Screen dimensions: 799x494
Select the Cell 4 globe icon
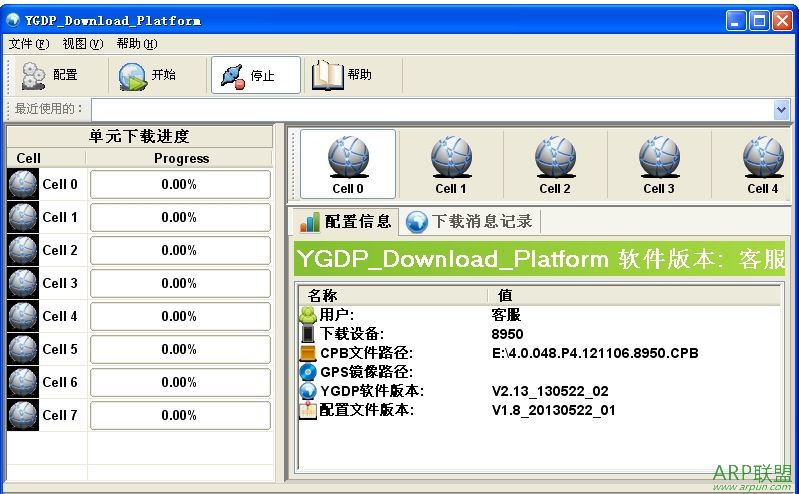tap(762, 157)
